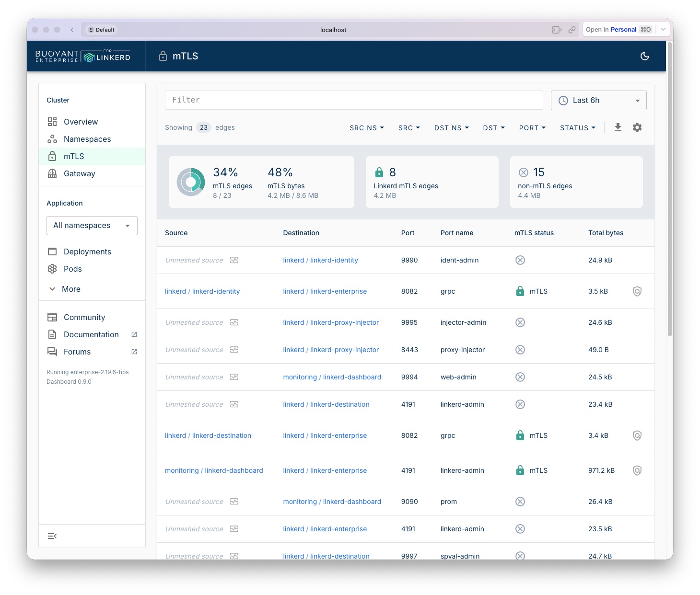Open the All namespaces selector
The height and width of the screenshot is (595, 700).
coord(92,226)
